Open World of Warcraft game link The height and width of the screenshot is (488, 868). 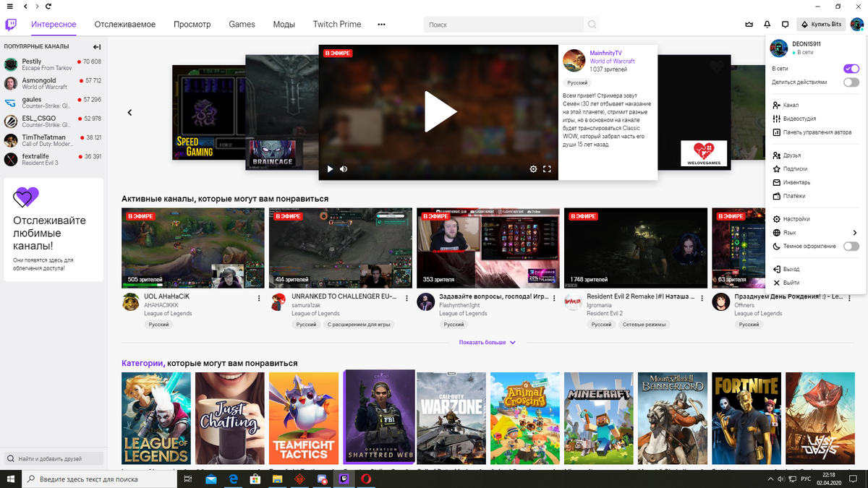613,61
